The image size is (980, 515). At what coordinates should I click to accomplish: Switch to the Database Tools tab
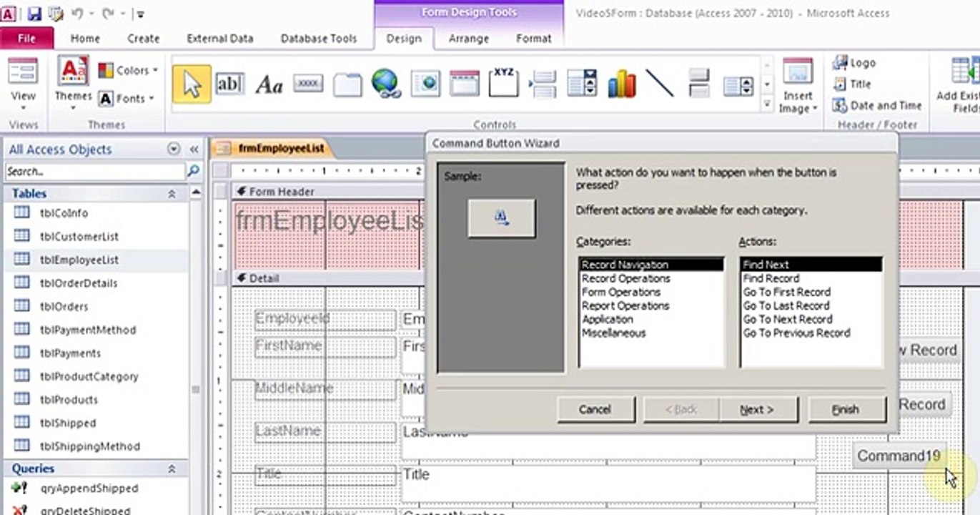[x=318, y=39]
